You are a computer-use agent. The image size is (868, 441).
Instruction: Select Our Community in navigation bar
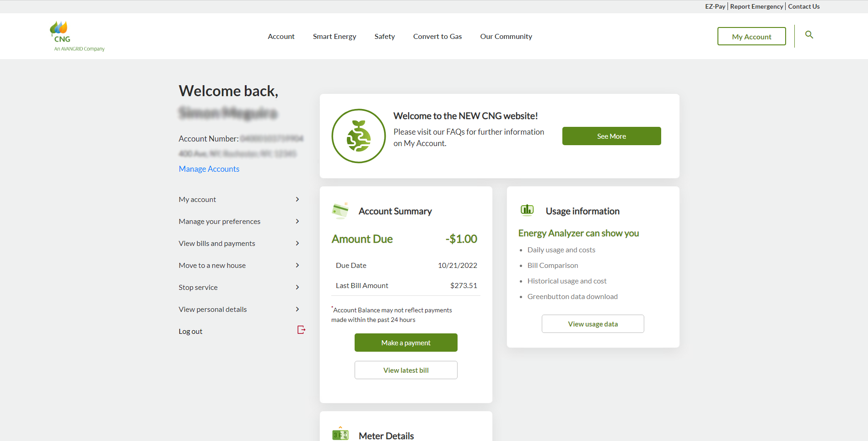coord(506,37)
